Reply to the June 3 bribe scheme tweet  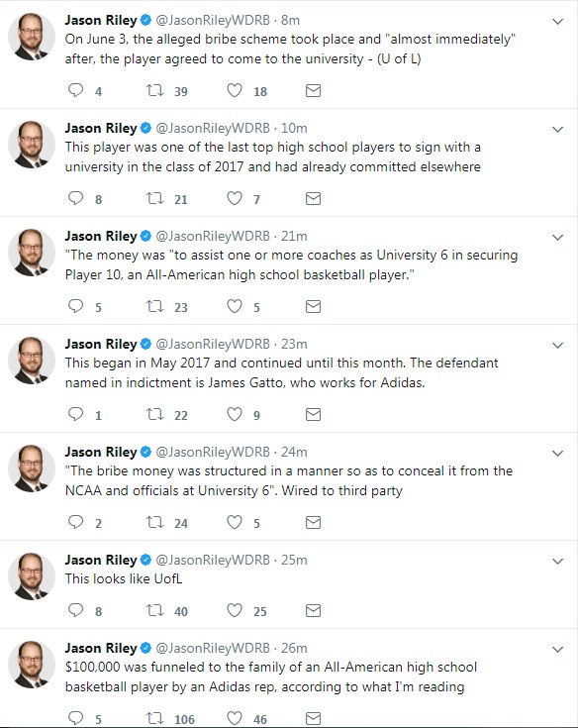click(75, 90)
